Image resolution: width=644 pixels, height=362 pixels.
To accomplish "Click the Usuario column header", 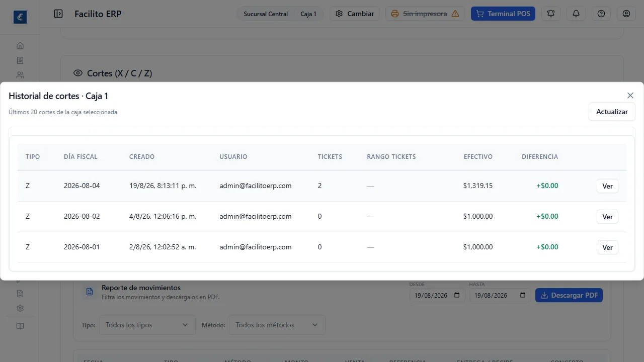I will (x=233, y=157).
